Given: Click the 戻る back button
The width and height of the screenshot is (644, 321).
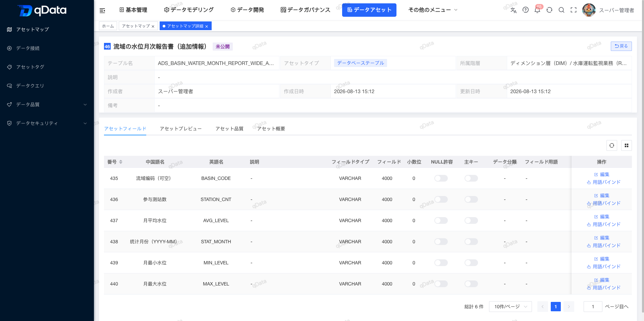Looking at the screenshot, I should 621,46.
